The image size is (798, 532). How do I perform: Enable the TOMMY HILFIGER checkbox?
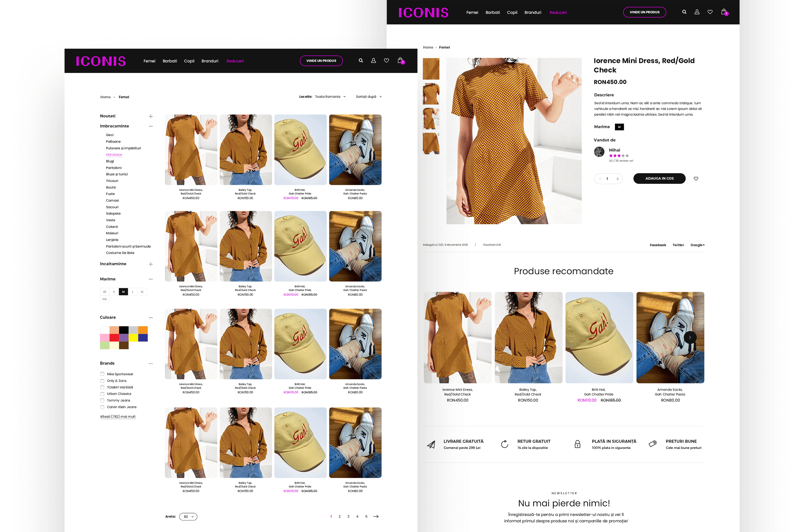coord(102,387)
